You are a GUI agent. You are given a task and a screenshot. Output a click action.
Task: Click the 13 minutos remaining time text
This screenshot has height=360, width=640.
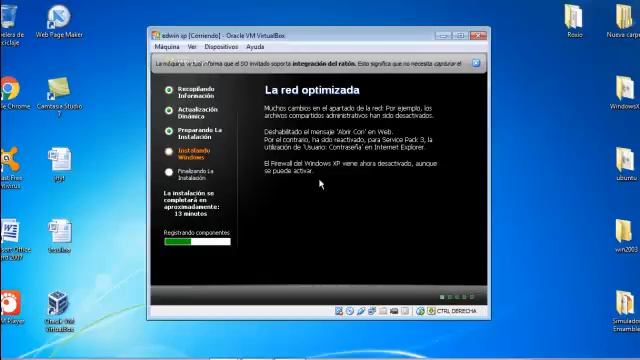pos(191,214)
